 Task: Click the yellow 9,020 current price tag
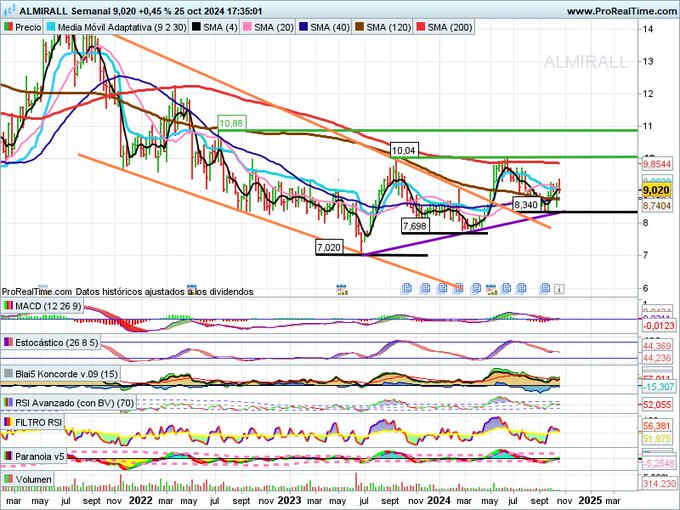pos(656,190)
